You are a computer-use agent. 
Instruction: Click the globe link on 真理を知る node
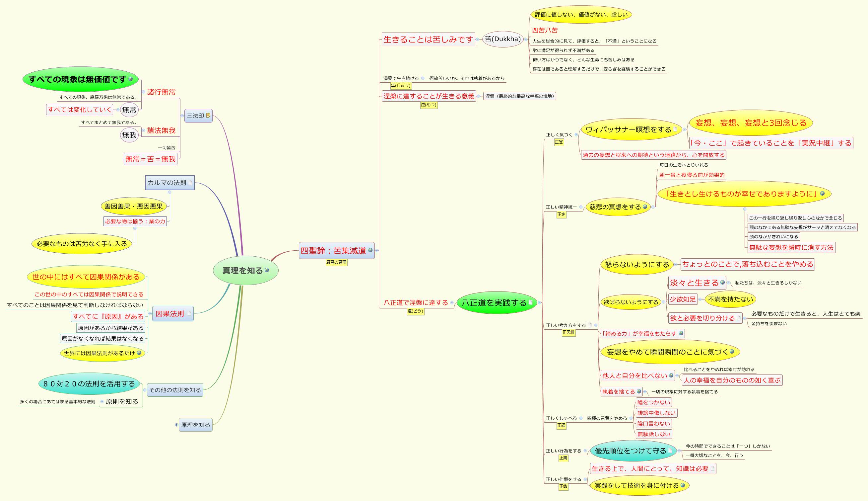[267, 270]
